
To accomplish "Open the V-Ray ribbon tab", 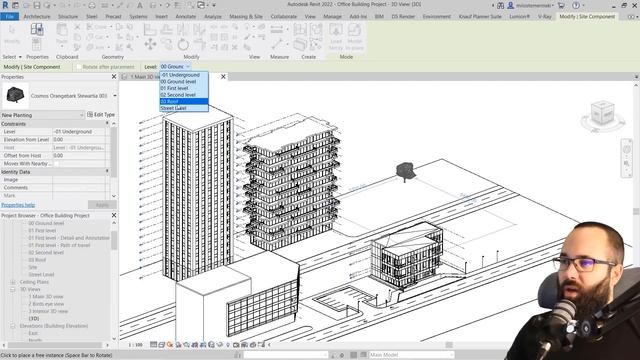I will coord(544,16).
